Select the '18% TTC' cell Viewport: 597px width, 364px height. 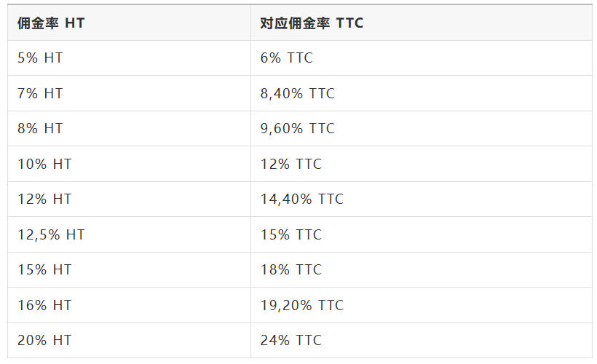click(x=290, y=269)
